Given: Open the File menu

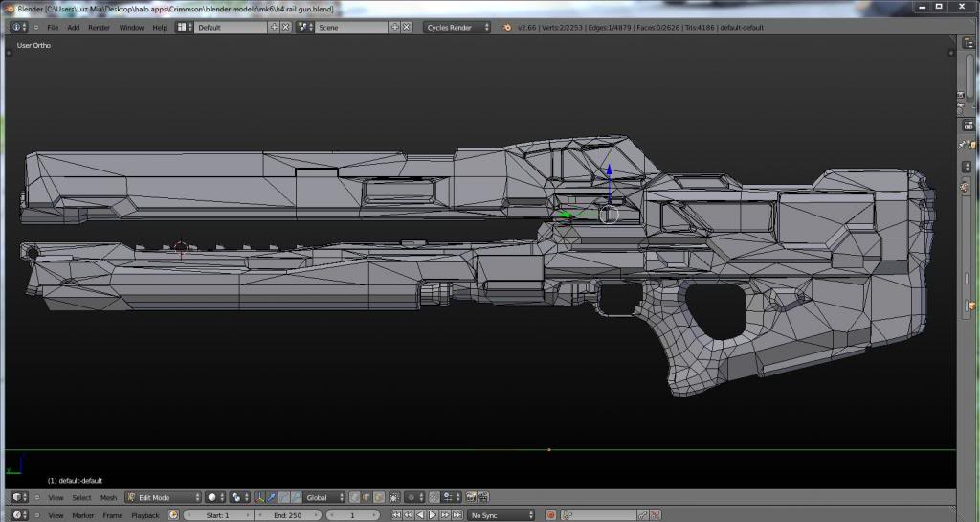Looking at the screenshot, I should (x=53, y=28).
